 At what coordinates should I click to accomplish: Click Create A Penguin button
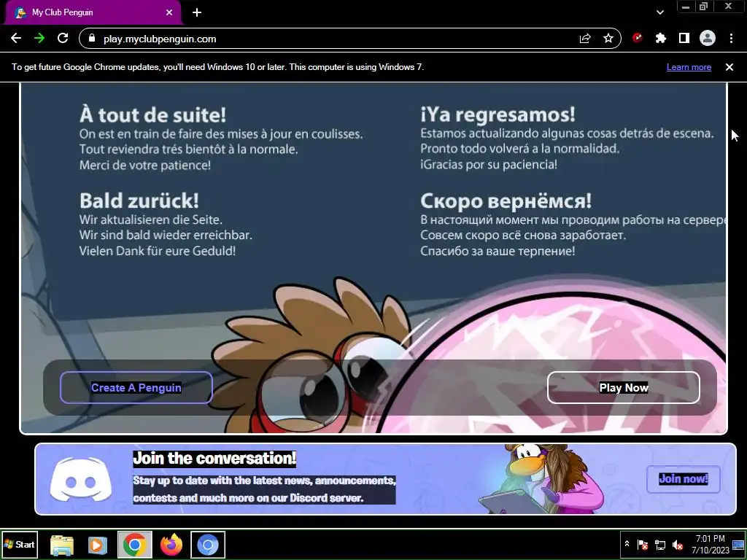pos(136,388)
